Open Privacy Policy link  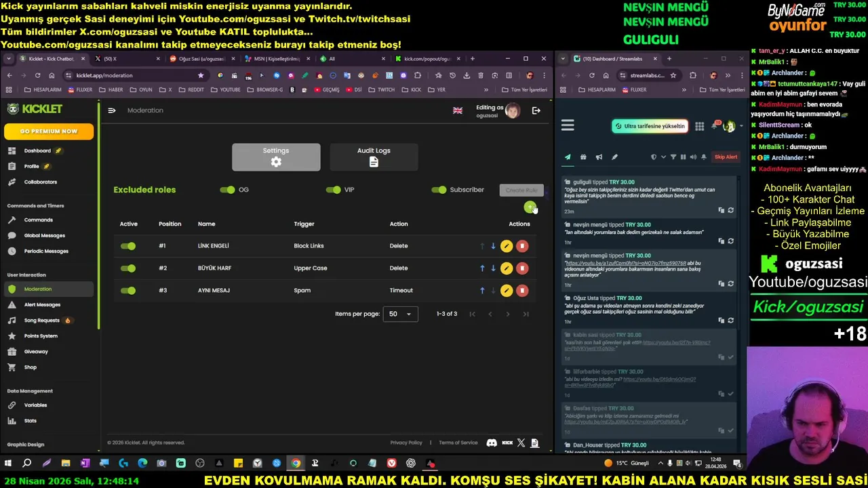point(406,443)
